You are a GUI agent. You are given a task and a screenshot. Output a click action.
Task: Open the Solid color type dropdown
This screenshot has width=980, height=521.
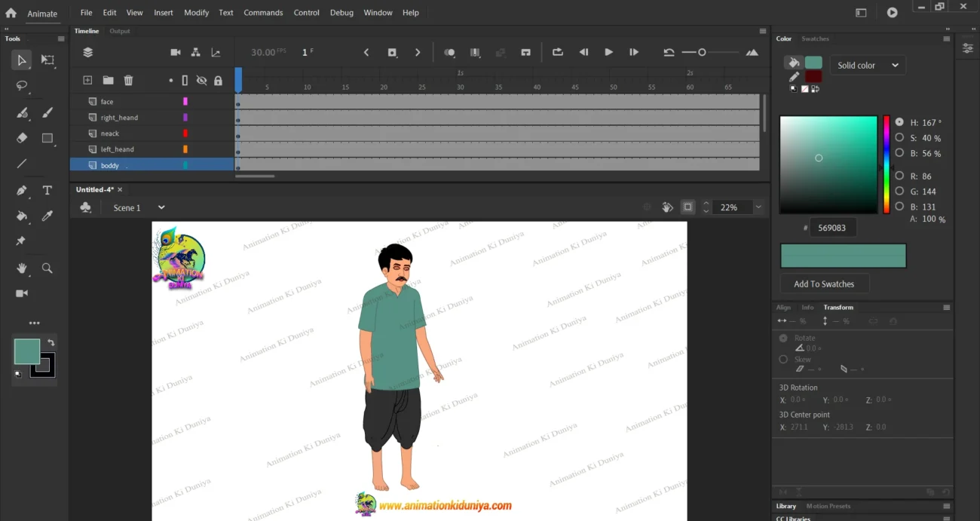867,66
